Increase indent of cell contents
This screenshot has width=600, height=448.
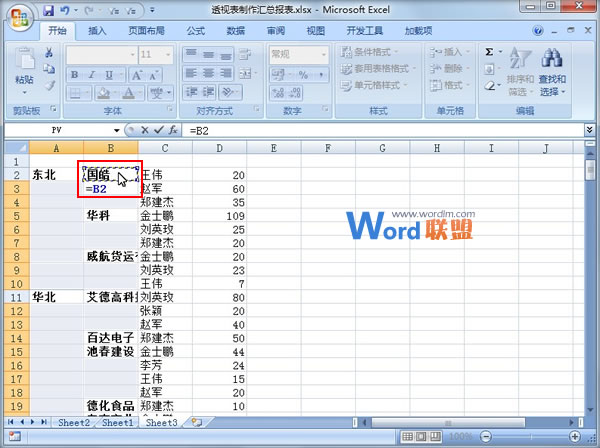(209, 92)
